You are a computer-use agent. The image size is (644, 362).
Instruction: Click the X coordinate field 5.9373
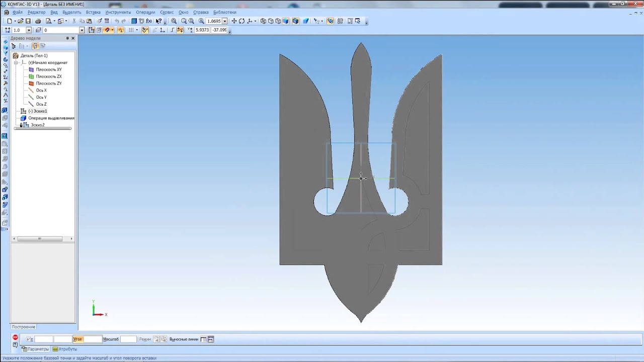click(202, 30)
